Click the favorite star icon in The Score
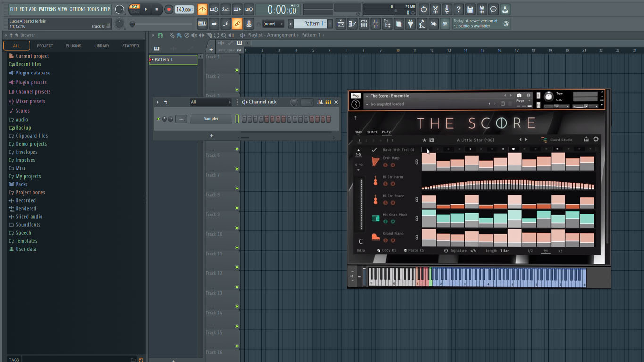The height and width of the screenshot is (362, 644). (x=424, y=140)
